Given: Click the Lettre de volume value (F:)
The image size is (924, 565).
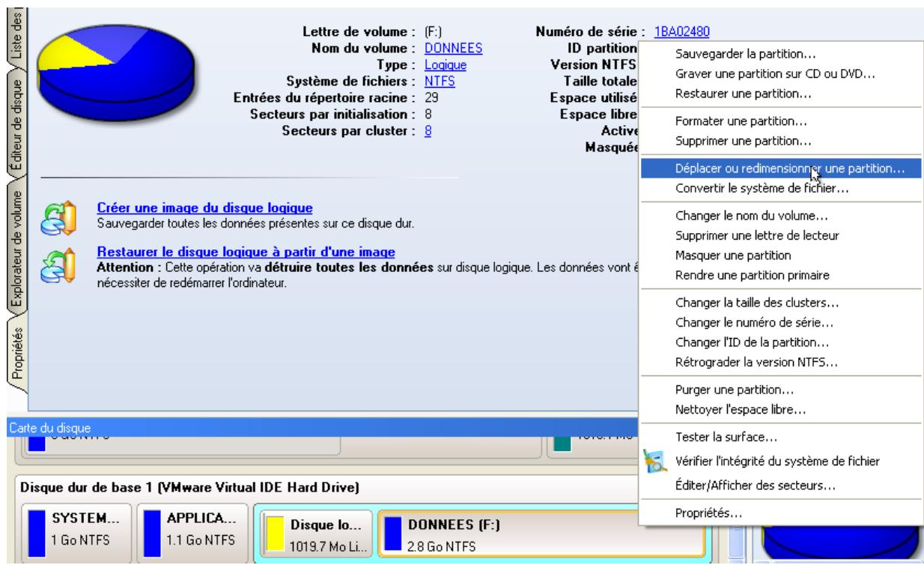Looking at the screenshot, I should (434, 32).
